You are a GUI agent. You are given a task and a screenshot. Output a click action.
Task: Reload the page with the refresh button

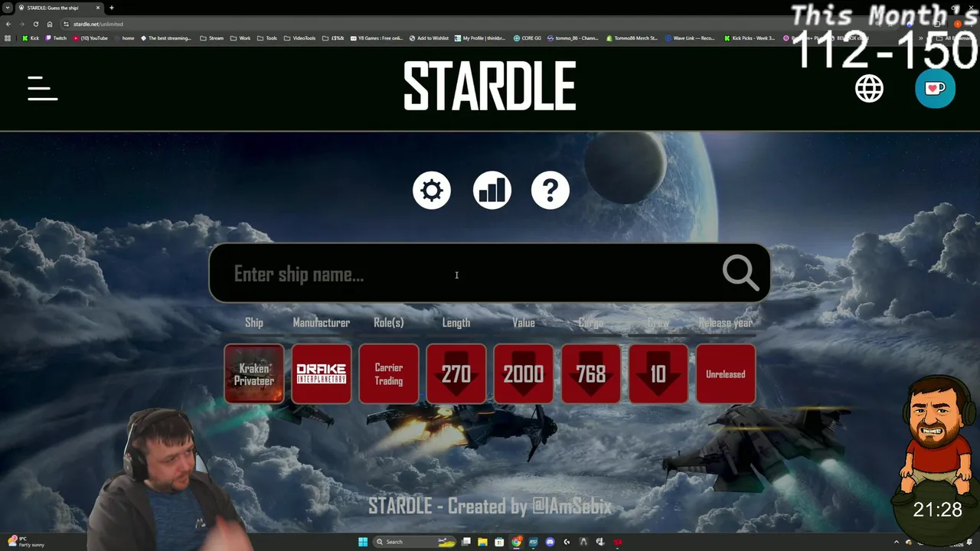[35, 24]
